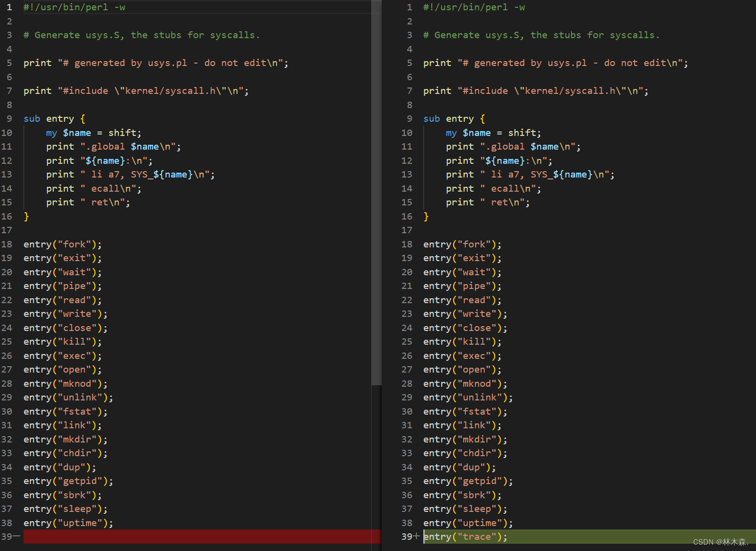Click 'my $name = shift;' in right pane
Image resolution: width=756 pixels, height=551 pixels.
click(x=494, y=133)
